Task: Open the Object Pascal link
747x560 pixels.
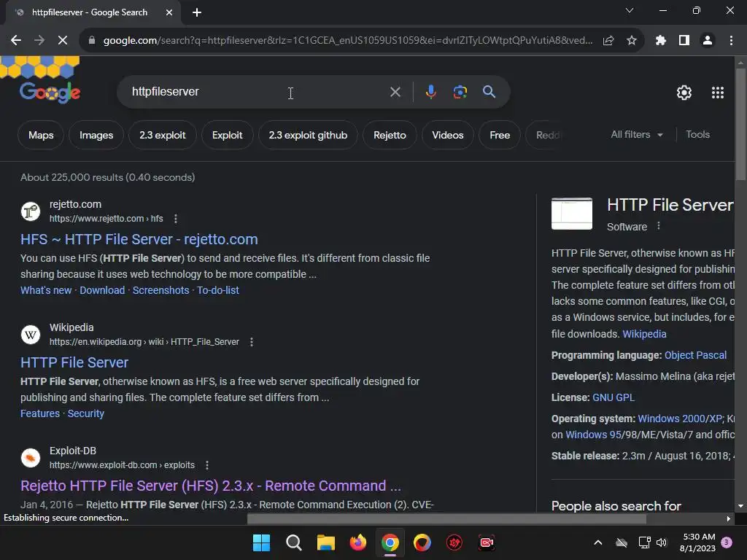Action: coord(695,355)
